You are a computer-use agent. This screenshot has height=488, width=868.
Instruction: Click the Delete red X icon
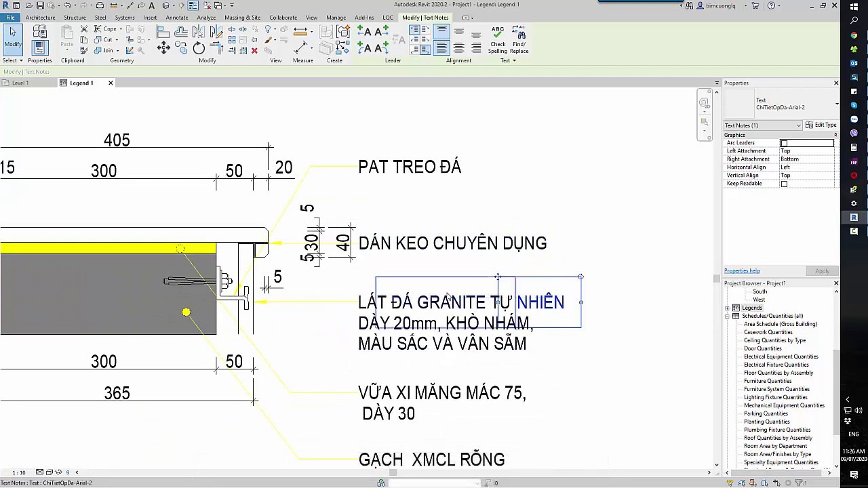[x=254, y=50]
